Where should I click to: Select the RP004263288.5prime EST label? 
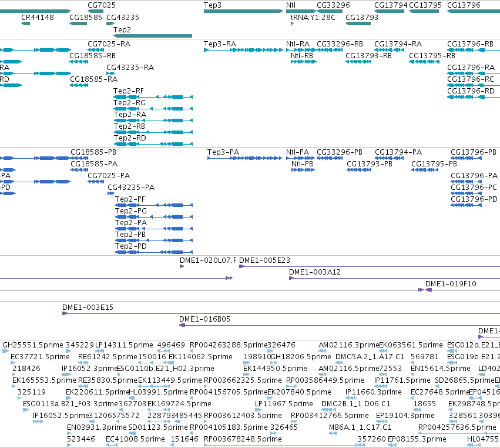tap(229, 345)
